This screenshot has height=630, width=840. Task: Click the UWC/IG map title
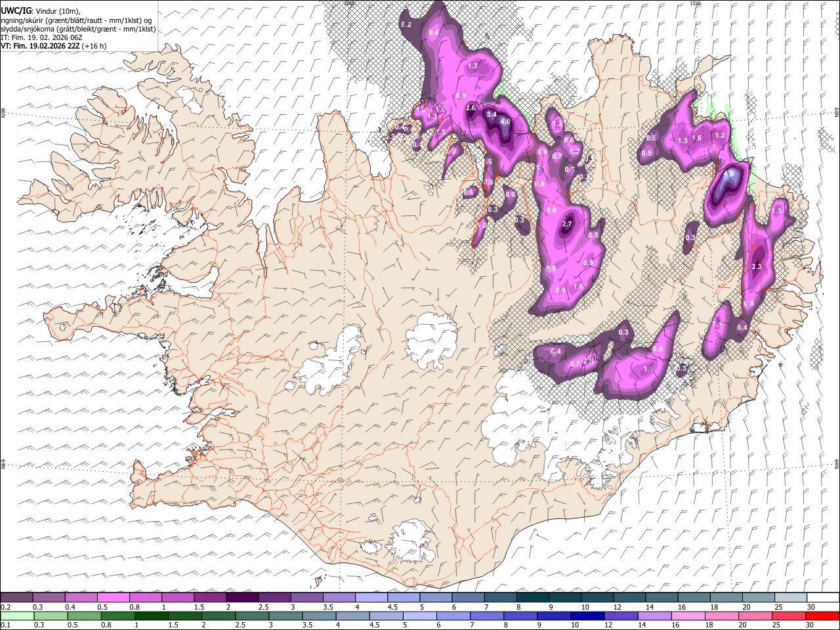16,10
